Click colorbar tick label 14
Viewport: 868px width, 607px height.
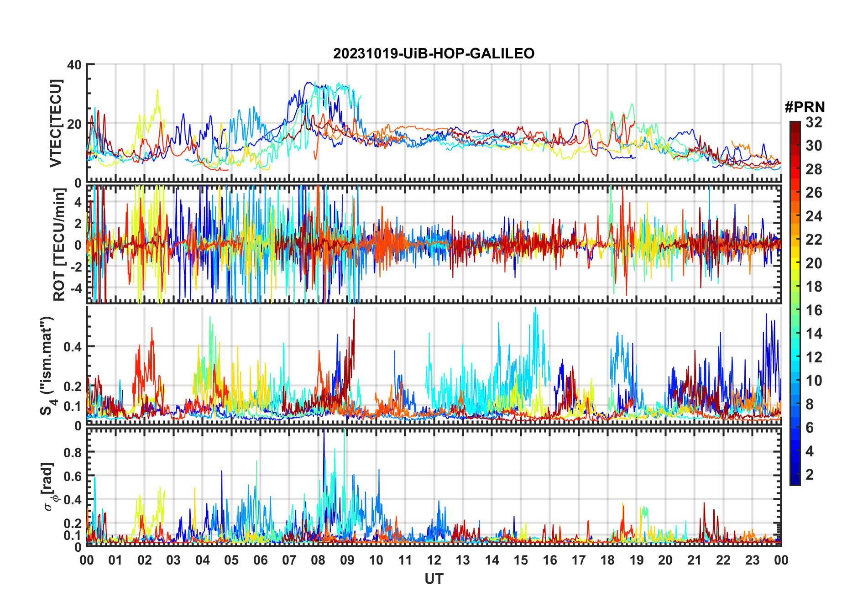814,334
